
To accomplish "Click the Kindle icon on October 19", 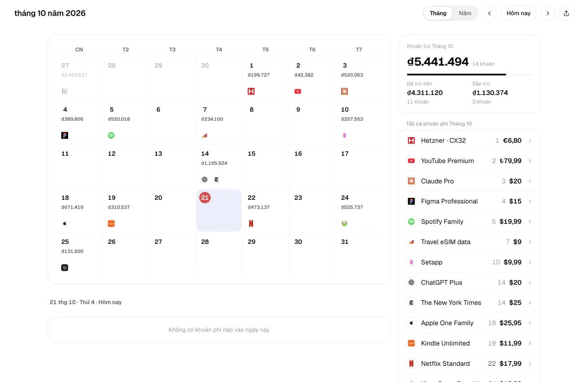I will pyautogui.click(x=111, y=224).
